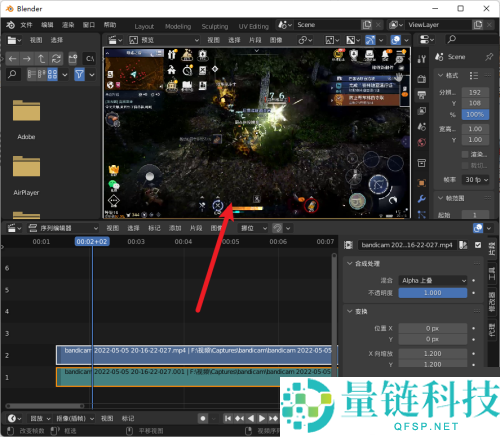This screenshot has height=437, width=500.
Task: Play the animation forward
Action: tap(262, 418)
